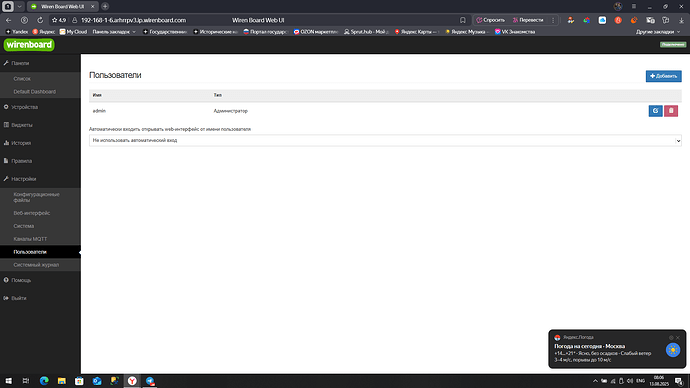Screen dimensions: 690x388
Task: Edit the admin user with blue button
Action: [x=655, y=111]
